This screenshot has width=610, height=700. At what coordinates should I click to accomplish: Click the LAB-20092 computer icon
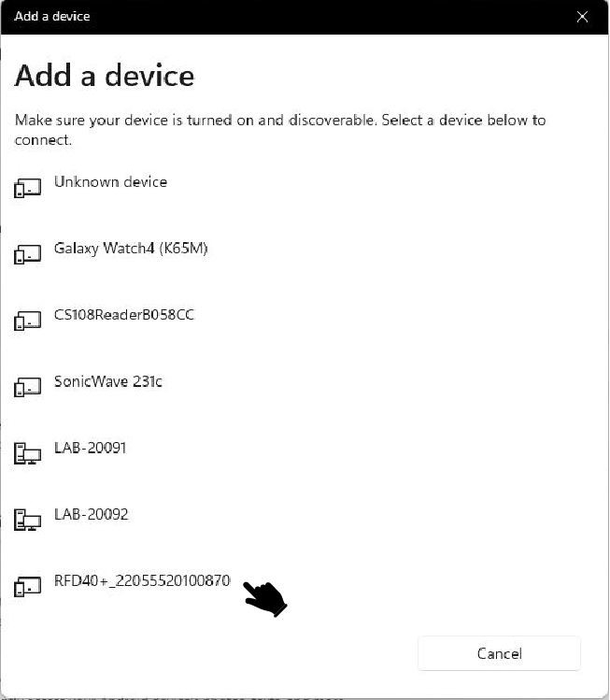pos(27,521)
